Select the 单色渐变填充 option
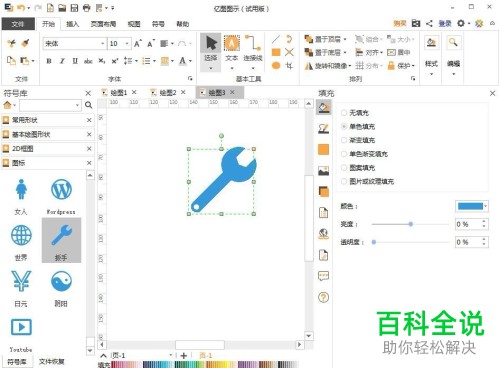The height and width of the screenshot is (368, 500). (365, 154)
